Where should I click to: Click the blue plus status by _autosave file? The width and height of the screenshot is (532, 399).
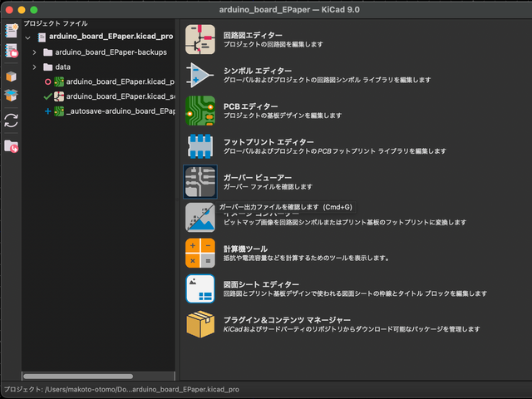[x=48, y=111]
